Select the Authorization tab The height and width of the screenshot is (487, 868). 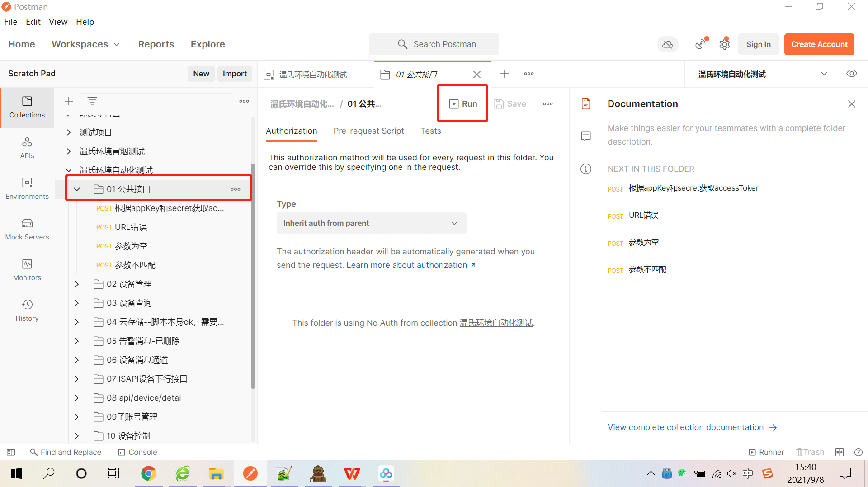(x=292, y=131)
